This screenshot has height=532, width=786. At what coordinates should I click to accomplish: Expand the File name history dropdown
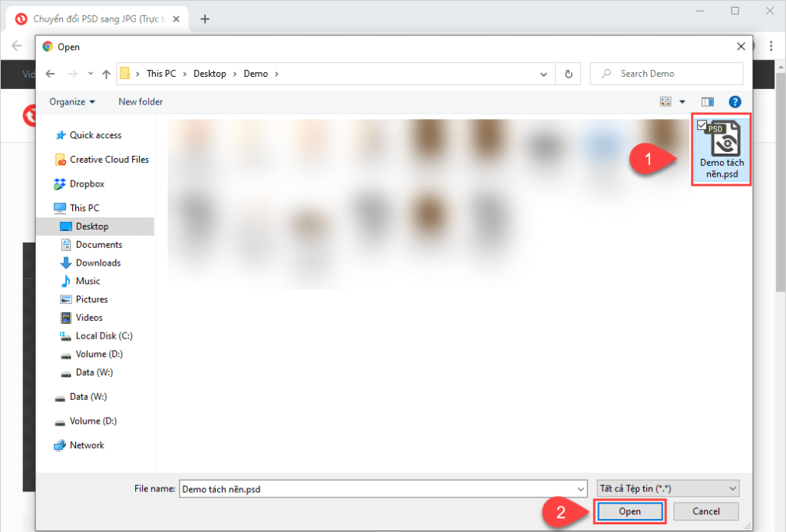point(580,488)
